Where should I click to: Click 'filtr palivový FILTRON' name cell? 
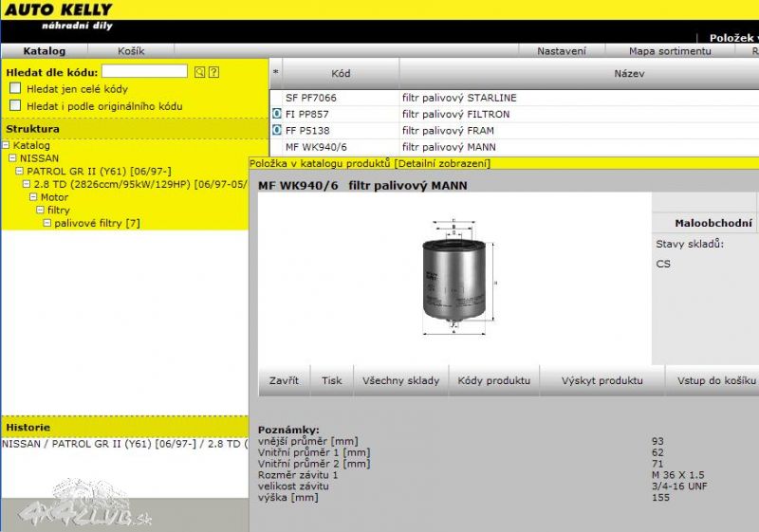[x=456, y=114]
